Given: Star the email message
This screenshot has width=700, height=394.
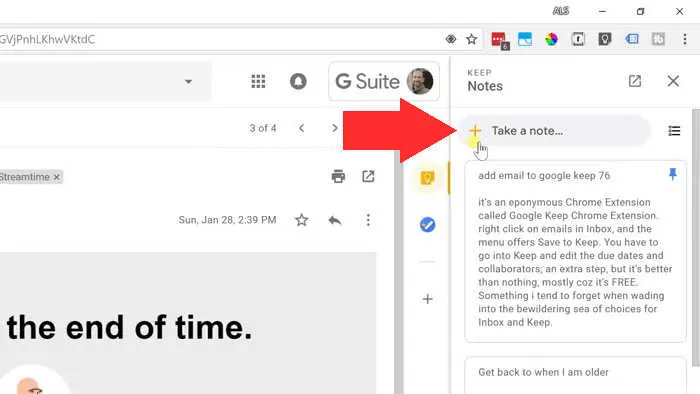Looking at the screenshot, I should point(302,220).
